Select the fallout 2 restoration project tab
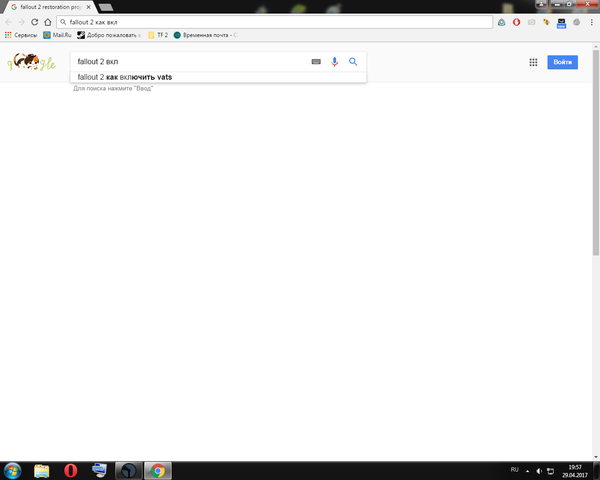 pyautogui.click(x=48, y=7)
